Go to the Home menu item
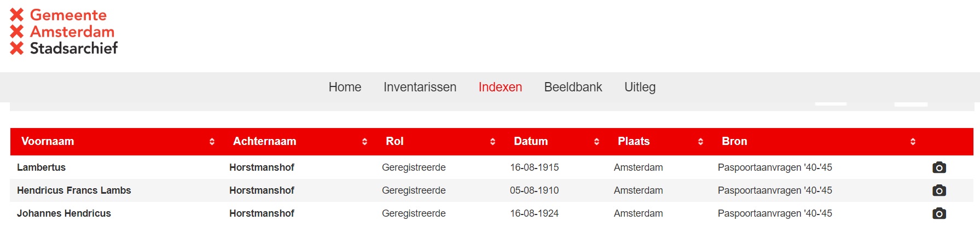Screen dimensions: 980x232 (345, 87)
